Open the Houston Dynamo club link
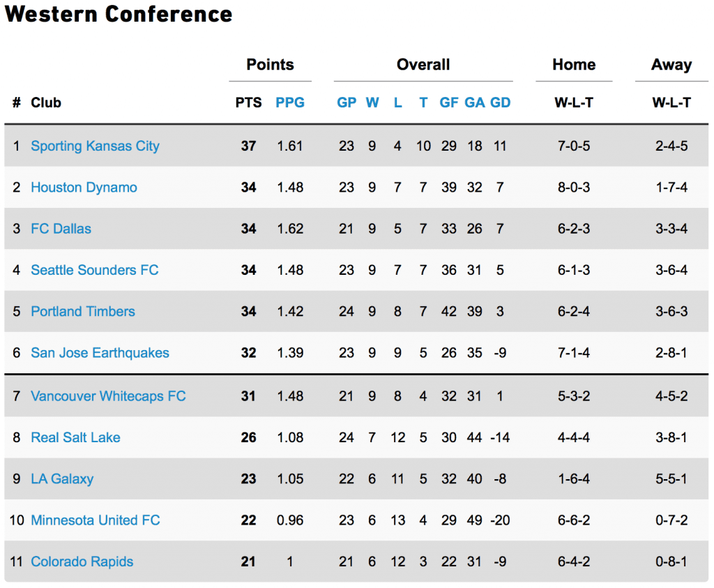 (84, 187)
